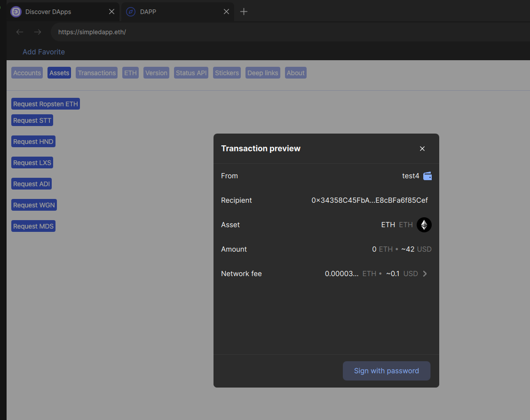Screen dimensions: 530x420
Task: Open the Version tab
Action: pos(156,73)
